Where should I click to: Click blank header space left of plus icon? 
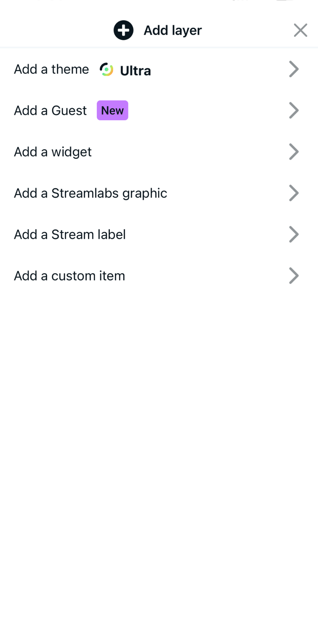coord(55,30)
